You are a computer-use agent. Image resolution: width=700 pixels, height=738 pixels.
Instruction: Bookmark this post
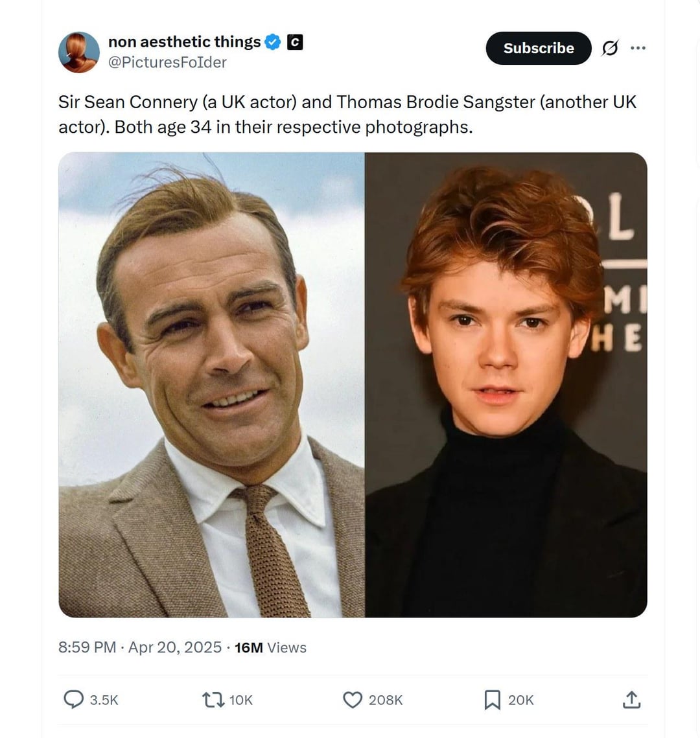[492, 700]
